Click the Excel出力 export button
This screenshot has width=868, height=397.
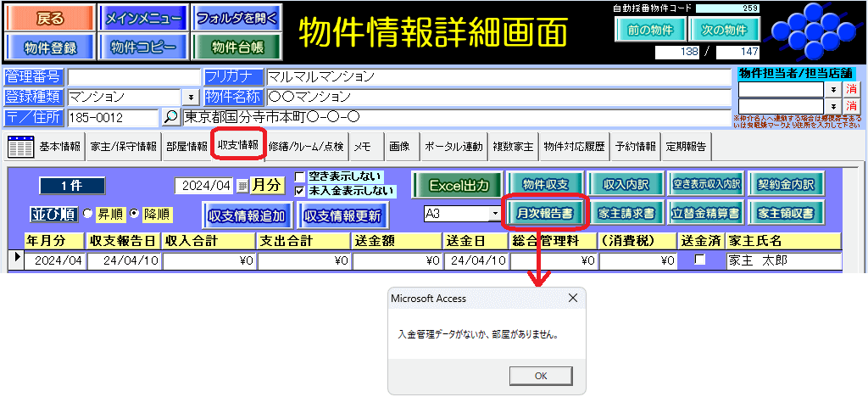coord(458,185)
